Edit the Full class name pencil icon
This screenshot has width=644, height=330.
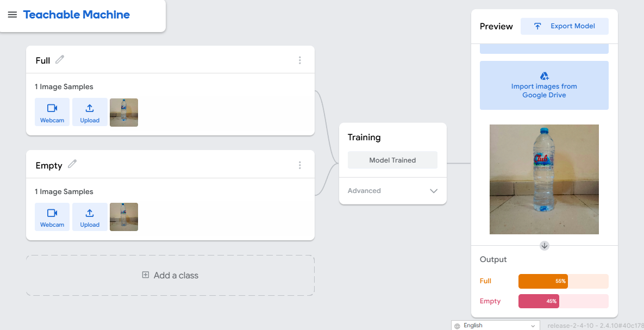click(60, 60)
